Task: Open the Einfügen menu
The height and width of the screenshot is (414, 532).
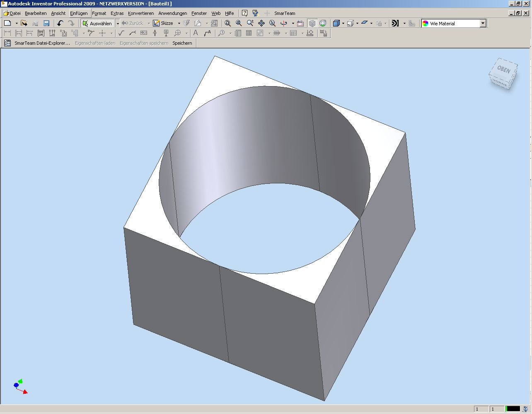Action: [79, 13]
